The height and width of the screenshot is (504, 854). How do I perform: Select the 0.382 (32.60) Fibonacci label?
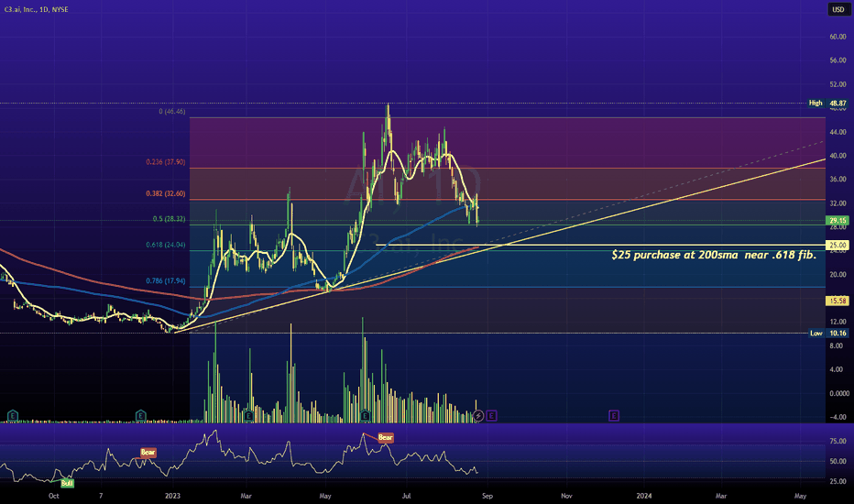[x=166, y=193]
